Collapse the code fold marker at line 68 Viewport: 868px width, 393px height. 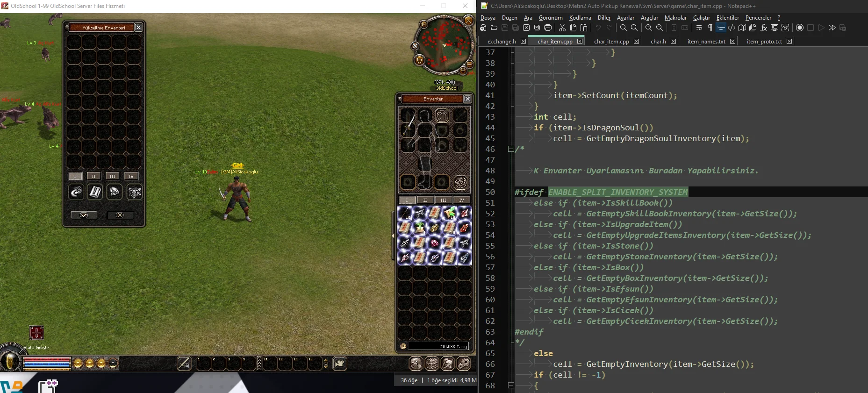click(511, 386)
